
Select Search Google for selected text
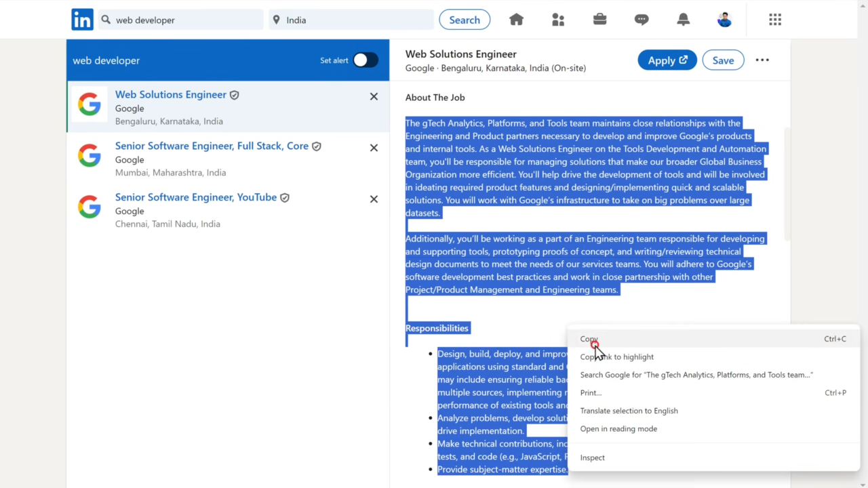pyautogui.click(x=713, y=375)
